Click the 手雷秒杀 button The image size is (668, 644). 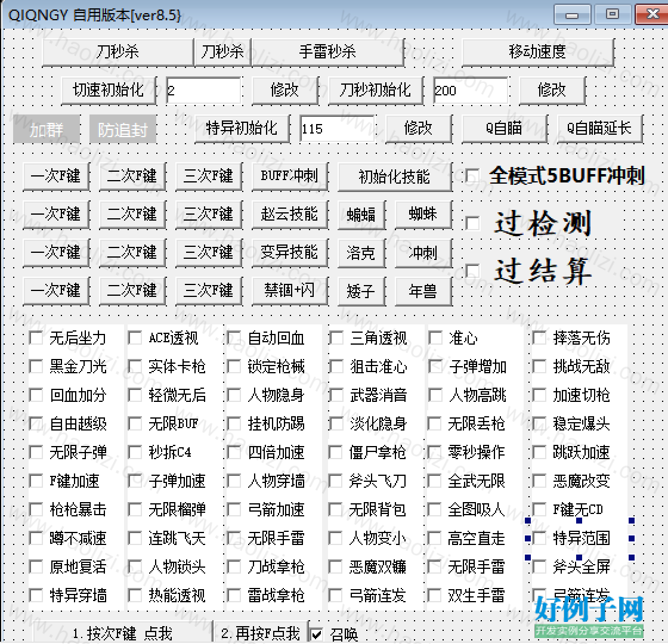click(x=327, y=52)
